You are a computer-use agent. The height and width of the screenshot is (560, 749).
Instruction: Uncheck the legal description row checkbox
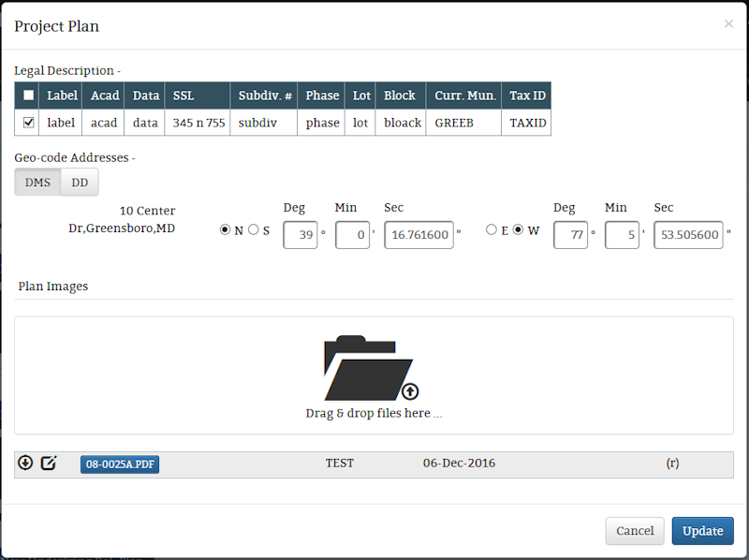(29, 123)
